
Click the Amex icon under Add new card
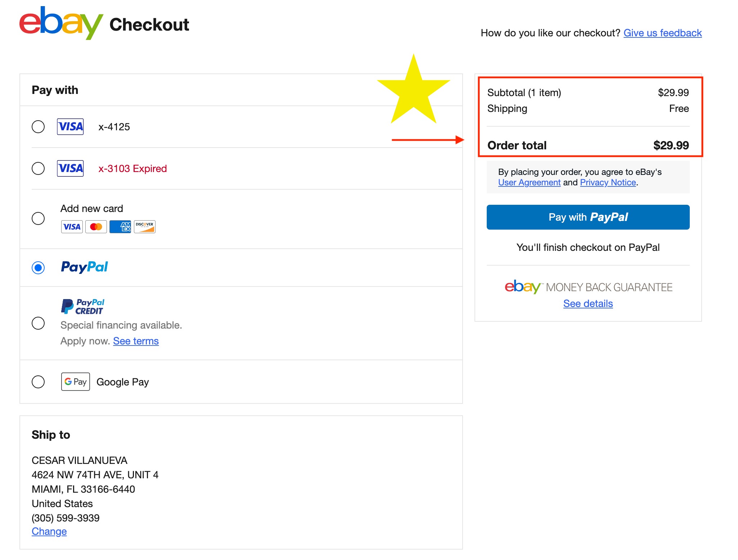120,226
